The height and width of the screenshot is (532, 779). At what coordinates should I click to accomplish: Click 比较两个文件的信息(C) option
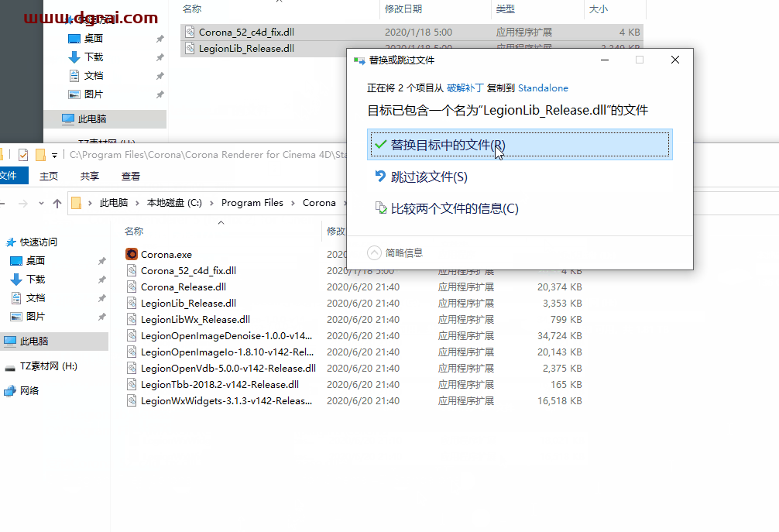coord(454,208)
